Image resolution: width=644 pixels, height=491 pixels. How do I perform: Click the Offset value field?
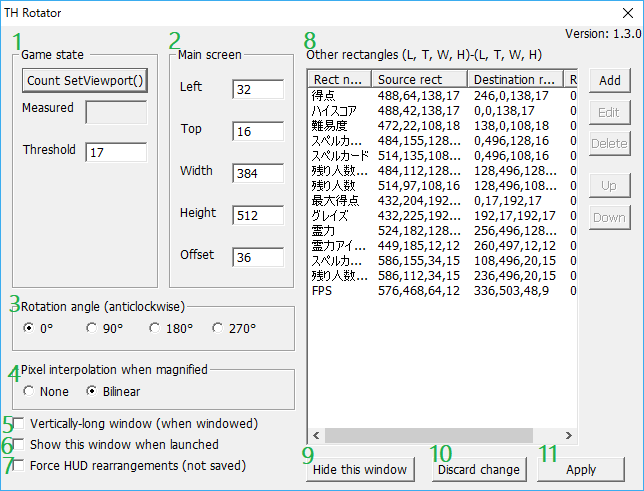tap(258, 257)
